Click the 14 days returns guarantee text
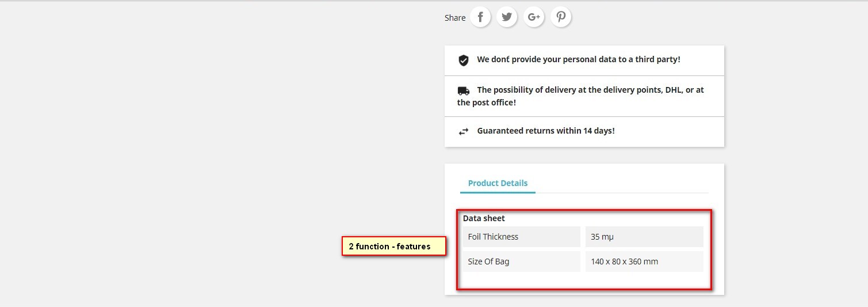Image resolution: width=868 pixels, height=307 pixels. click(x=546, y=131)
